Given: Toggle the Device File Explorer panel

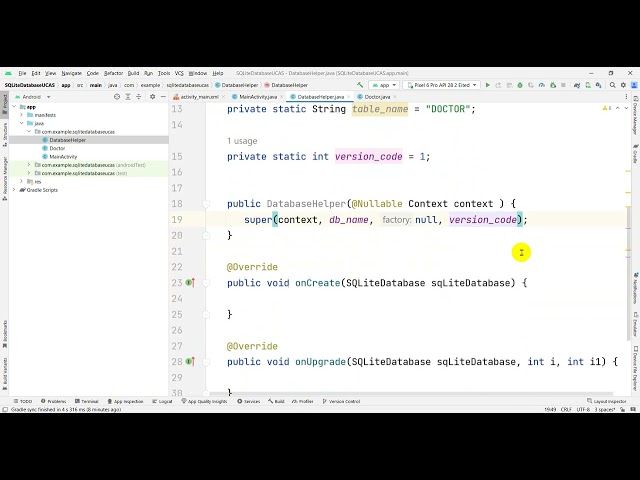Looking at the screenshot, I should [x=635, y=369].
